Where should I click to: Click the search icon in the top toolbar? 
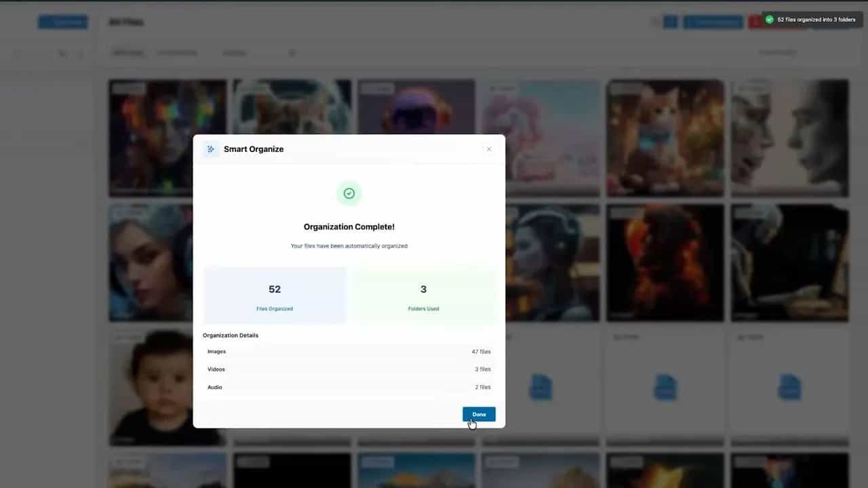653,22
